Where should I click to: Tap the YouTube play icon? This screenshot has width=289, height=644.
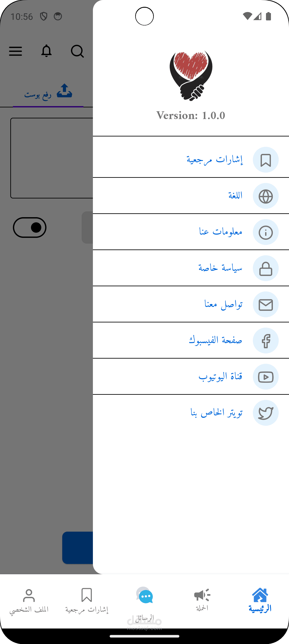266,377
